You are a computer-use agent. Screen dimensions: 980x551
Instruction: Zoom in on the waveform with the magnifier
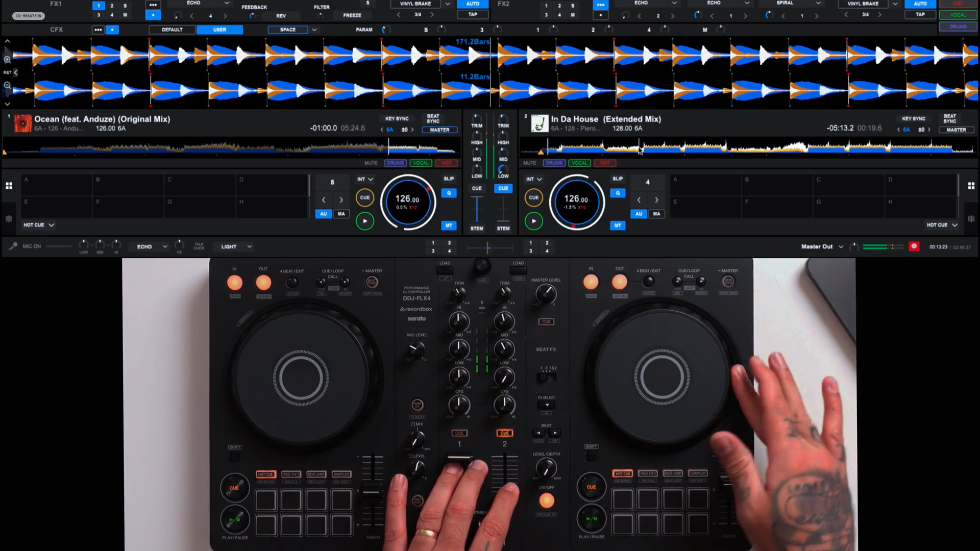[x=7, y=60]
